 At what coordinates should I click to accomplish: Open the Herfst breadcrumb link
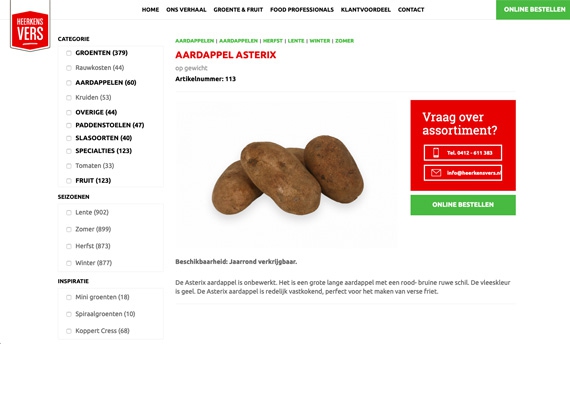(273, 41)
